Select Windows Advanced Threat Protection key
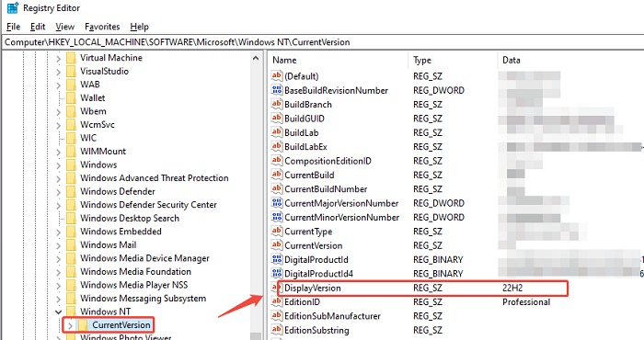This screenshot has height=340, width=644. point(154,178)
